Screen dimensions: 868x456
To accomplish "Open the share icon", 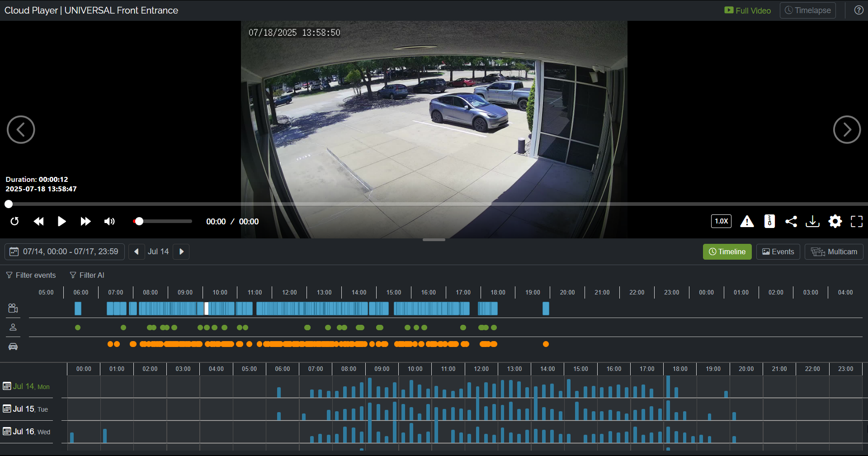I will click(791, 221).
